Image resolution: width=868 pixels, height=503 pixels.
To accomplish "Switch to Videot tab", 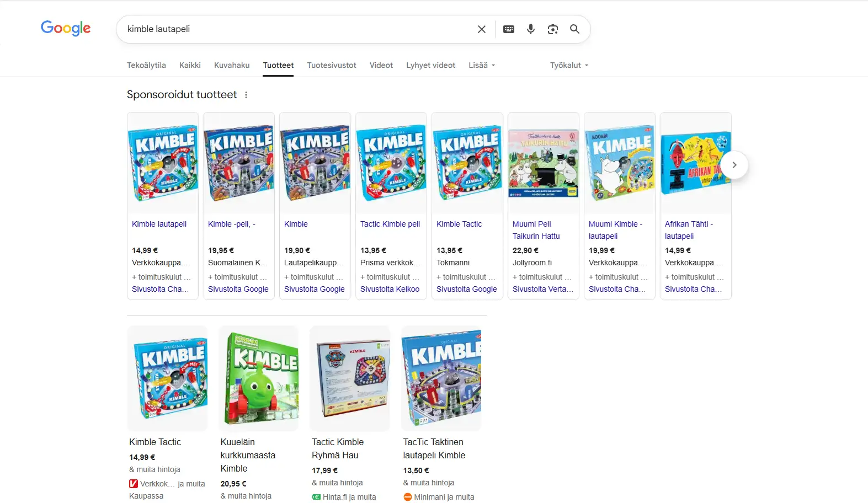I will click(381, 65).
